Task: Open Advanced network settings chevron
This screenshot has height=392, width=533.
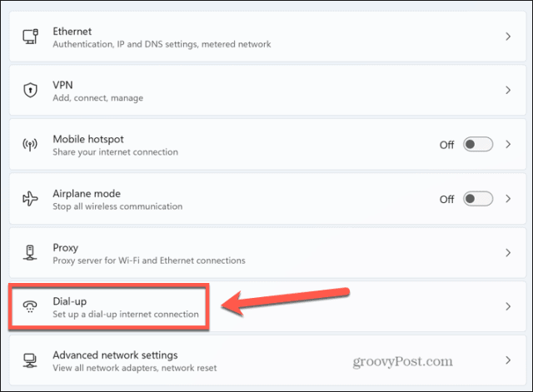Action: click(508, 360)
